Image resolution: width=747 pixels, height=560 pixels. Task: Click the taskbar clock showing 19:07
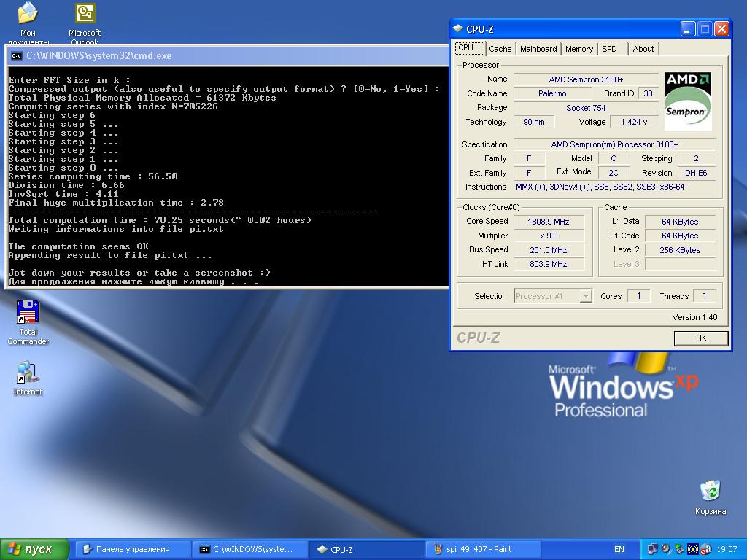[x=727, y=549]
